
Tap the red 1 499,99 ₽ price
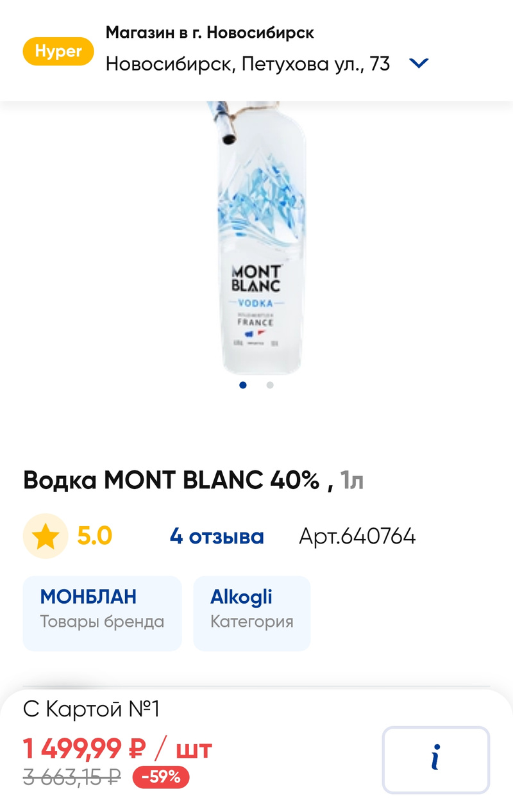(85, 748)
